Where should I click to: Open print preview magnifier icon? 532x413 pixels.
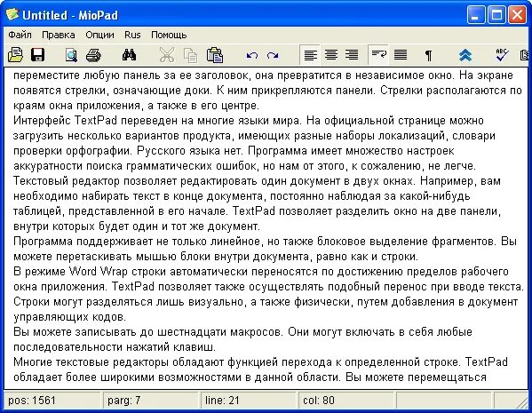click(x=71, y=55)
